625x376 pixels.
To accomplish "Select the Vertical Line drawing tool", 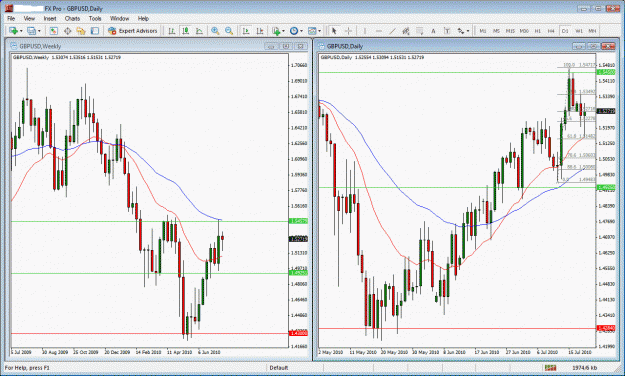I will tap(364, 31).
